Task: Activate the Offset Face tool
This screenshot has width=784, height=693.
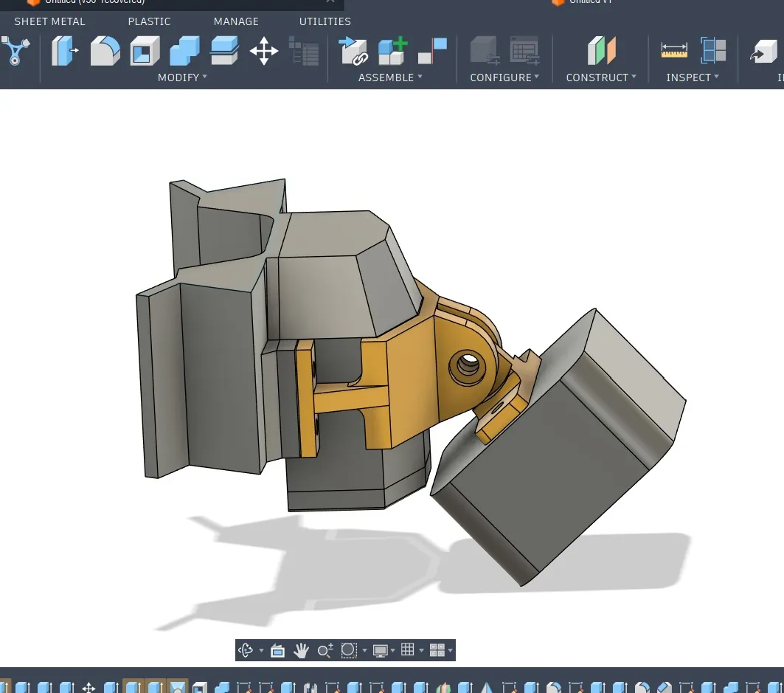Action: (x=224, y=51)
